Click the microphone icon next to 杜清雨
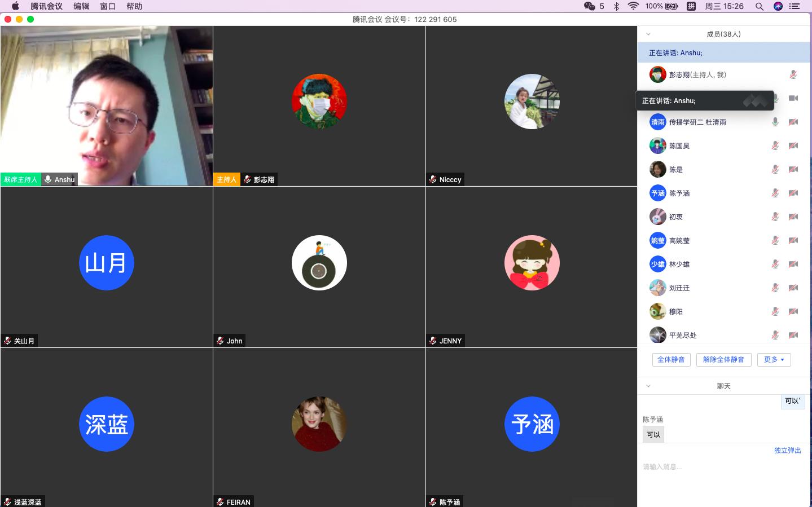This screenshot has width=812, height=507. [775, 122]
